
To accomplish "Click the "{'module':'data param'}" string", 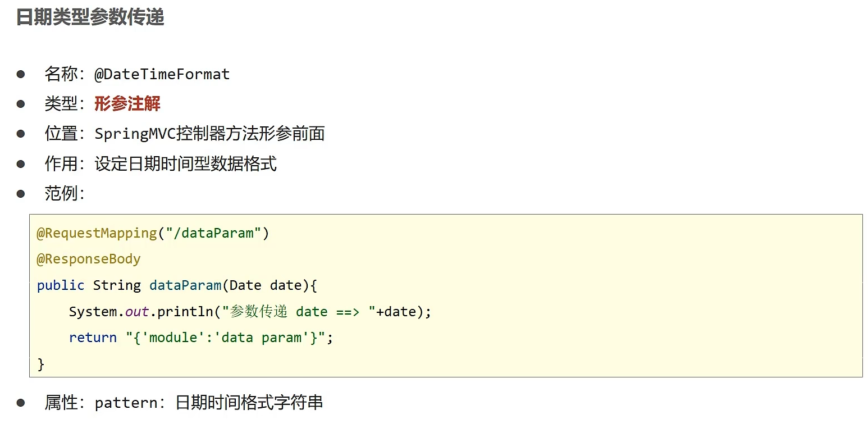I will click(226, 338).
